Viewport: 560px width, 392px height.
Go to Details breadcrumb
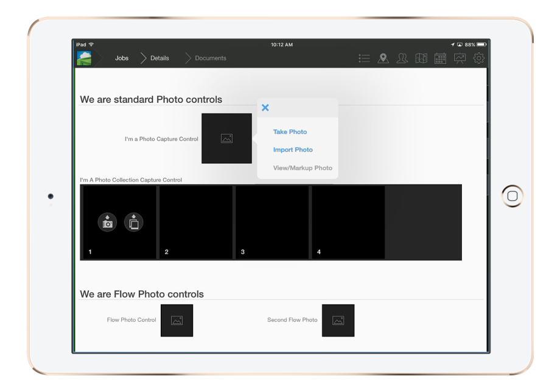click(159, 58)
